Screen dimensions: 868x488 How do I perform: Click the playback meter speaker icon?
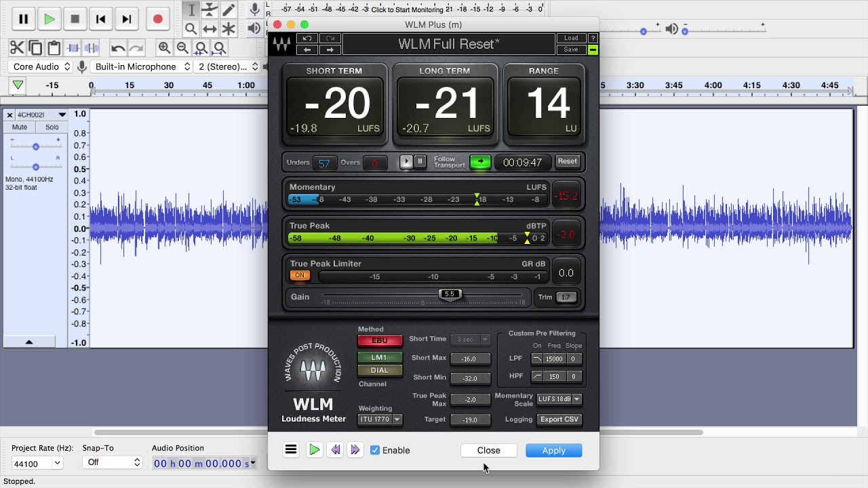click(254, 28)
